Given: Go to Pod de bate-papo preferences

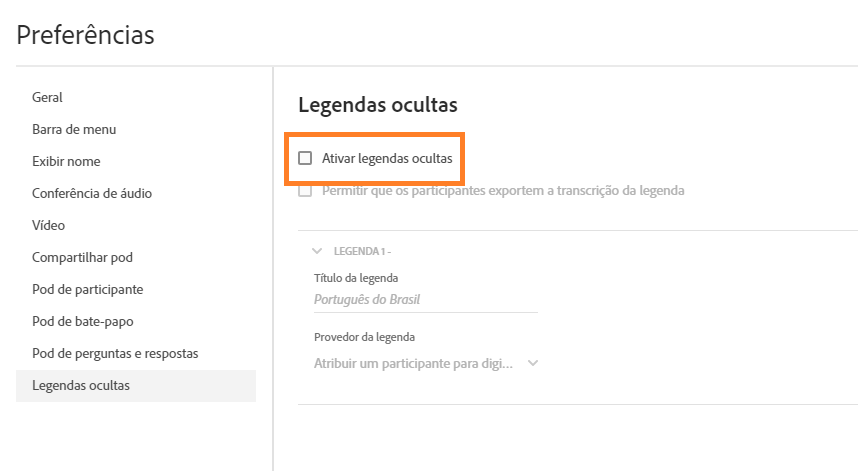Looking at the screenshot, I should (x=83, y=322).
